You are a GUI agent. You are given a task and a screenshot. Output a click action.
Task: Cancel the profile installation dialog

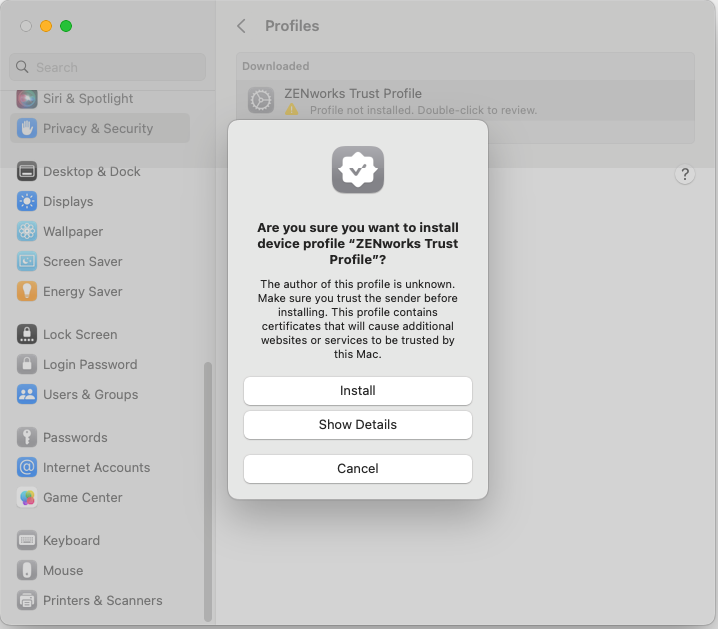(358, 468)
